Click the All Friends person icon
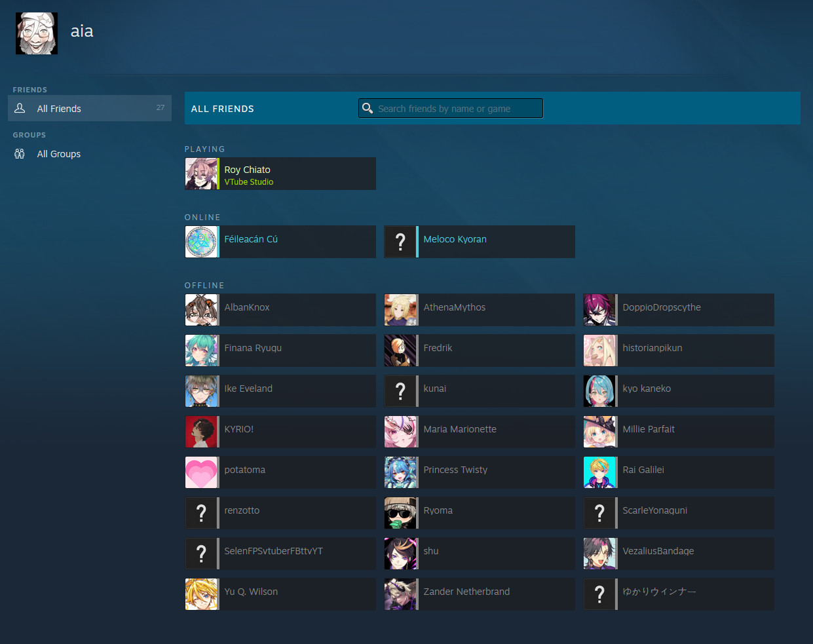 point(20,108)
